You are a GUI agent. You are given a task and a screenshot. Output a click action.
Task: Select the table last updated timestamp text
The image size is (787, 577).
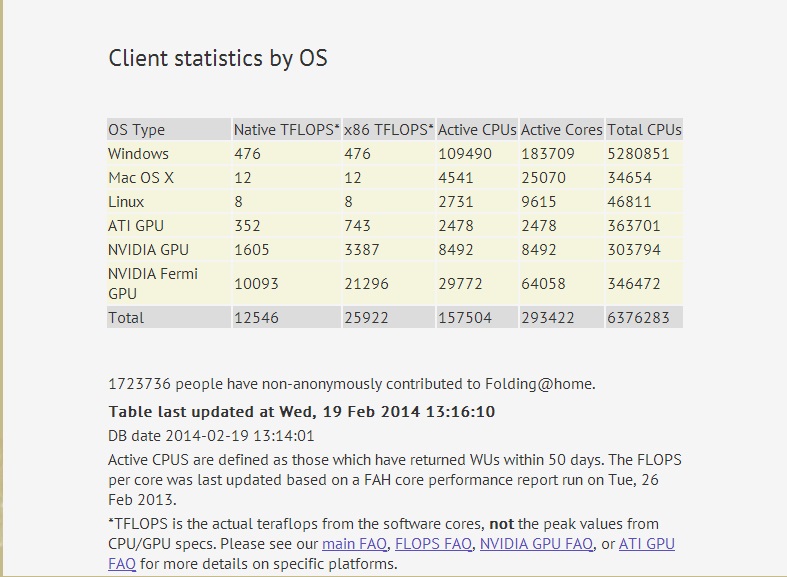pyautogui.click(x=302, y=411)
